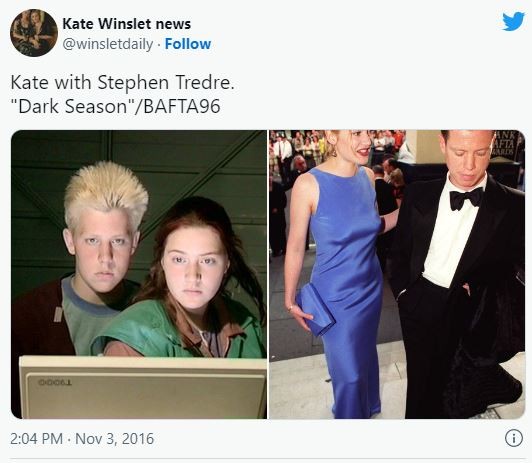Click the blue clutch bag in right photo
This screenshot has width=532, height=463.
pos(315,310)
